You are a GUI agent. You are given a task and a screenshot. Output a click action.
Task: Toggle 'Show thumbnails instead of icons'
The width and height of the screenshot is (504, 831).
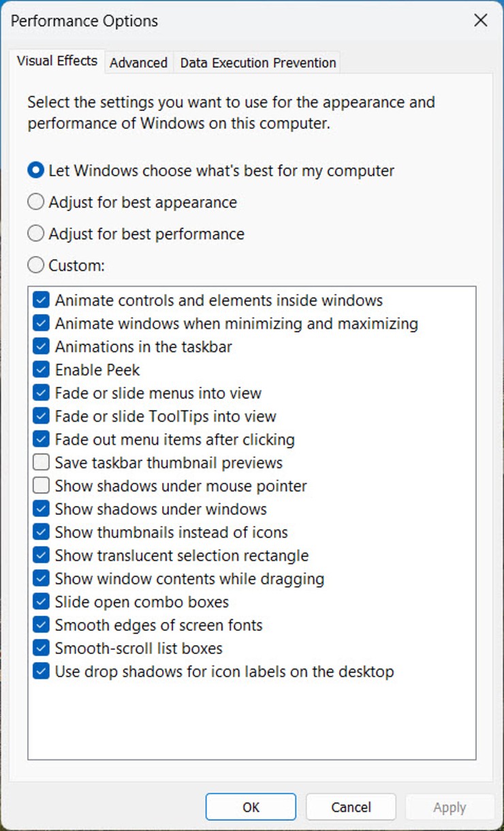[42, 533]
